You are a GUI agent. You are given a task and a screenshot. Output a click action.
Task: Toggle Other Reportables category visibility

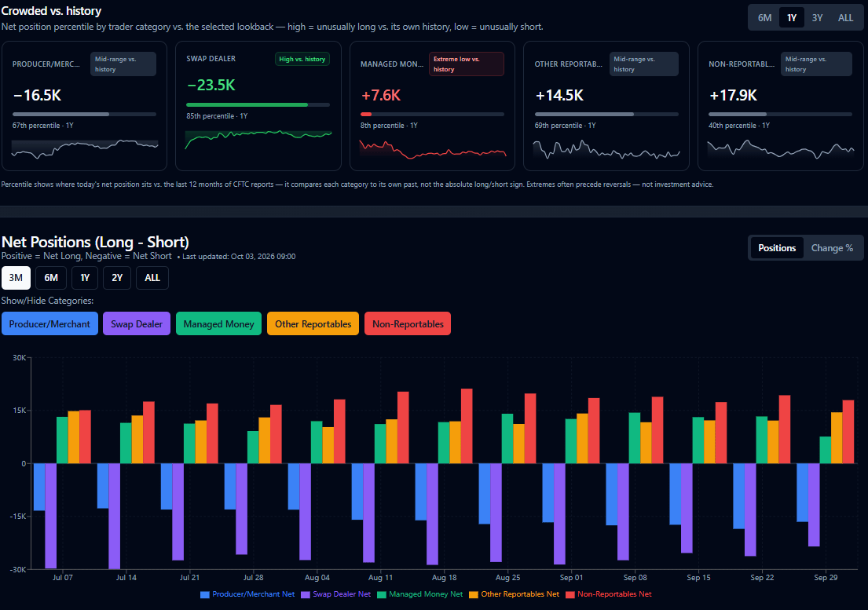[x=313, y=323]
